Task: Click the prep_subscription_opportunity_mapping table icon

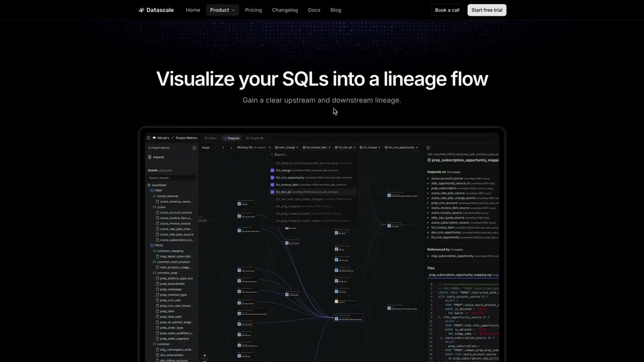Action: click(x=429, y=160)
